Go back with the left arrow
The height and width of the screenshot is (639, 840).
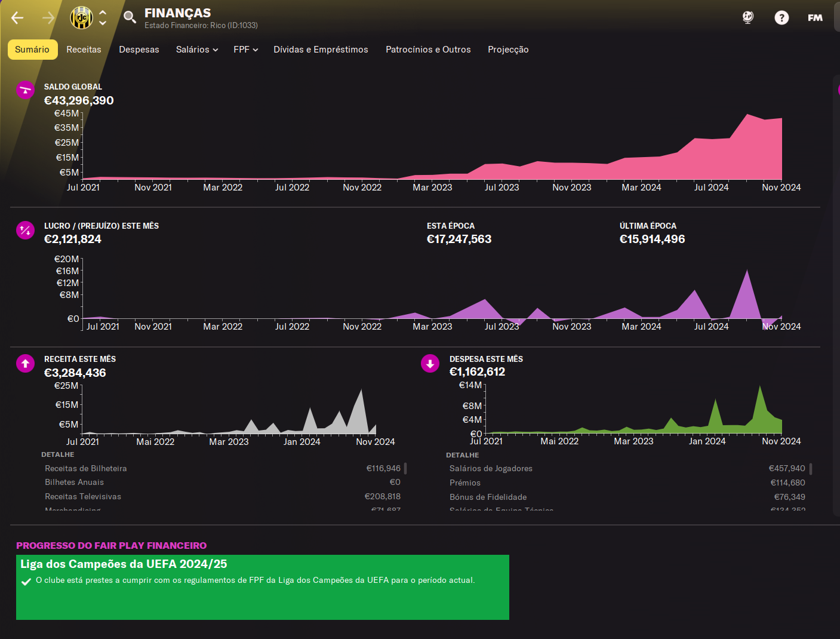coord(17,18)
